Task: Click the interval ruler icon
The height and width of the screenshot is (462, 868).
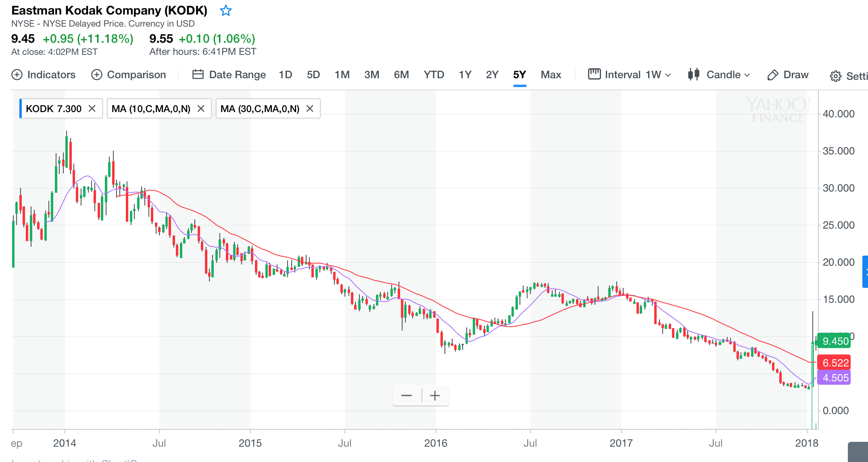Action: tap(594, 74)
